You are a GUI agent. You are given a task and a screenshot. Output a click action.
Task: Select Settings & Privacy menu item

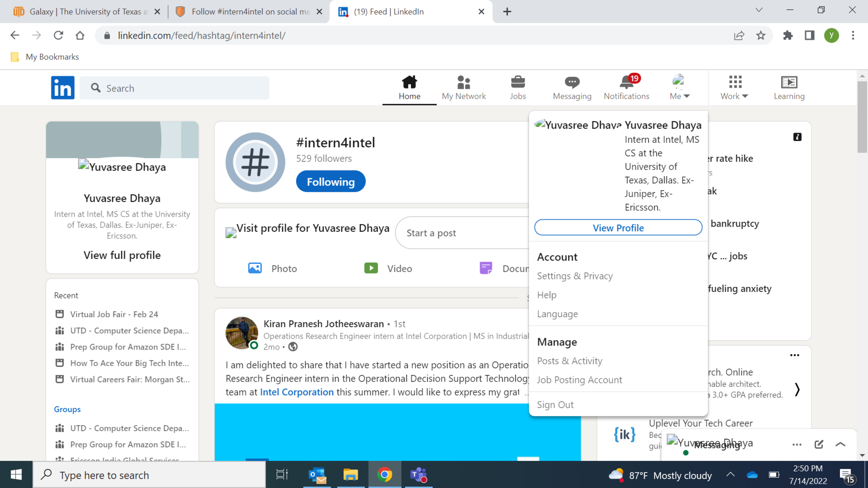point(575,276)
